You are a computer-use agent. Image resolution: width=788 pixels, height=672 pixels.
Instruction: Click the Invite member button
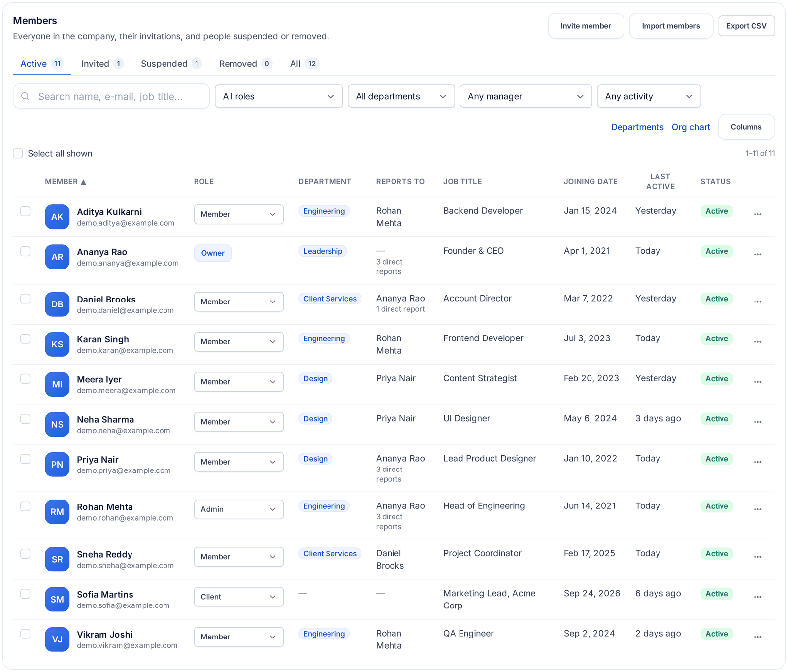tap(586, 26)
